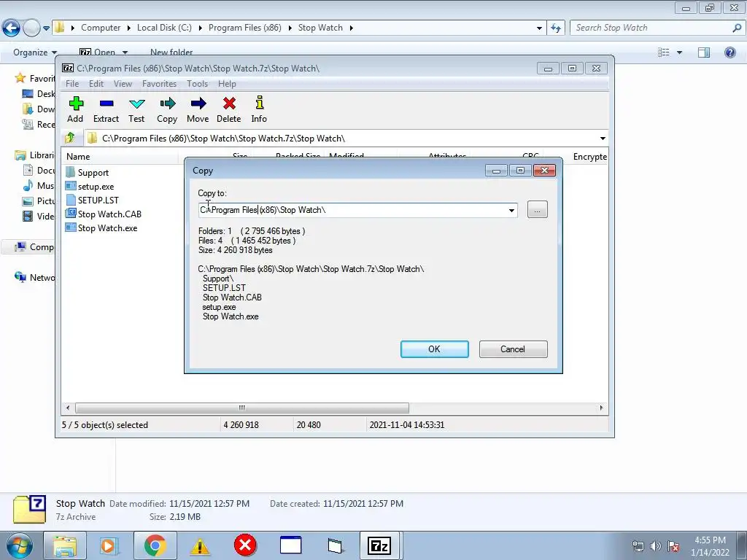Screen dimensions: 747x560
Task: Select SETUP.LST in the file list
Action: coord(98,200)
